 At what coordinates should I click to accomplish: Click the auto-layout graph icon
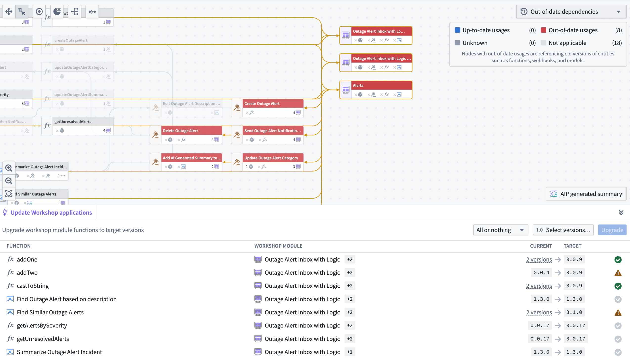tap(75, 12)
